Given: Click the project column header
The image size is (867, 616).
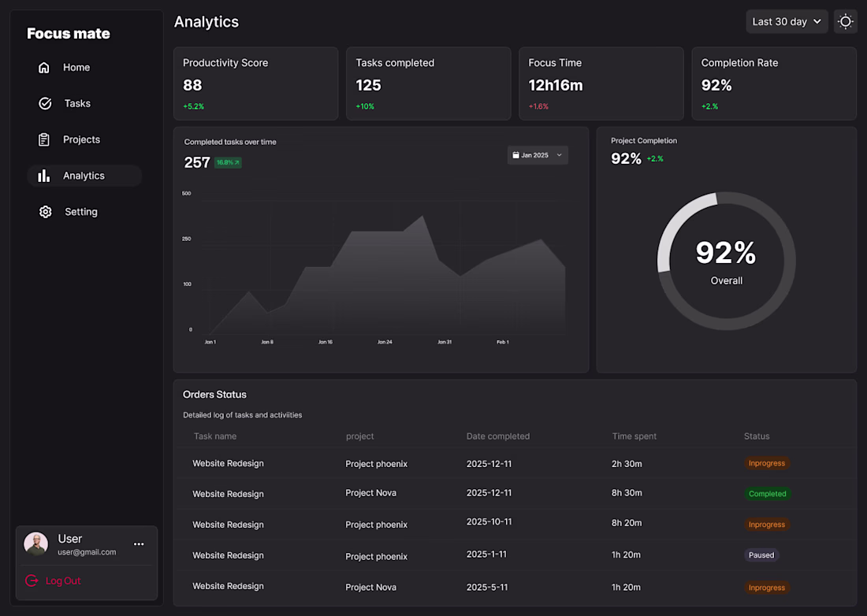Looking at the screenshot, I should pos(360,436).
